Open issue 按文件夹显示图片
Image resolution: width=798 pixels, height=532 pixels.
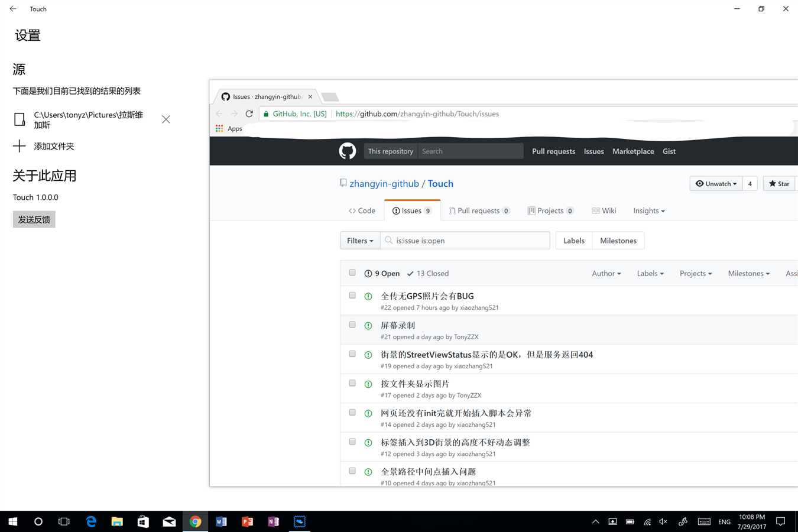415,384
